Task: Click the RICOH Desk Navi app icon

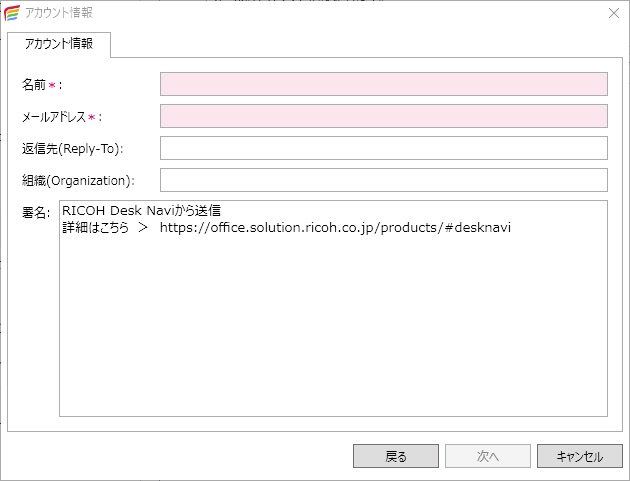Action: coord(12,13)
